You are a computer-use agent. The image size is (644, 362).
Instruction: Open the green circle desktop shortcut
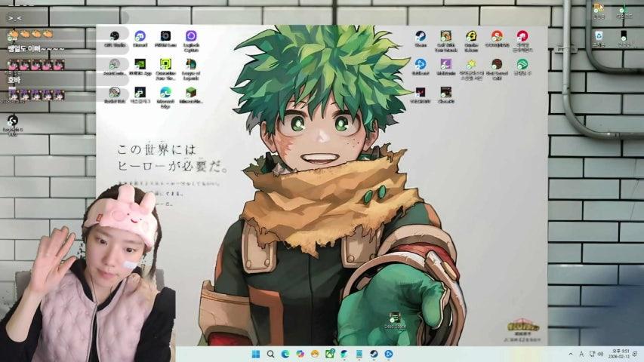pos(522,67)
